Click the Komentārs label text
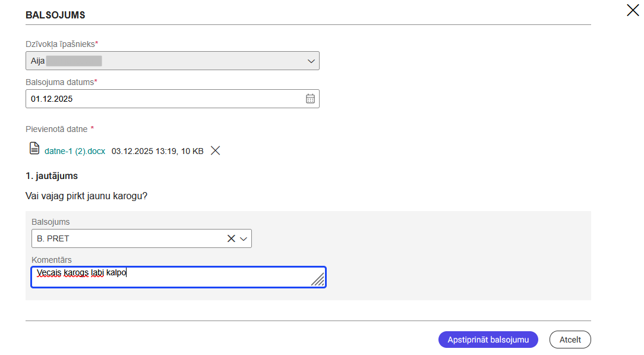The image size is (644, 355). 52,260
